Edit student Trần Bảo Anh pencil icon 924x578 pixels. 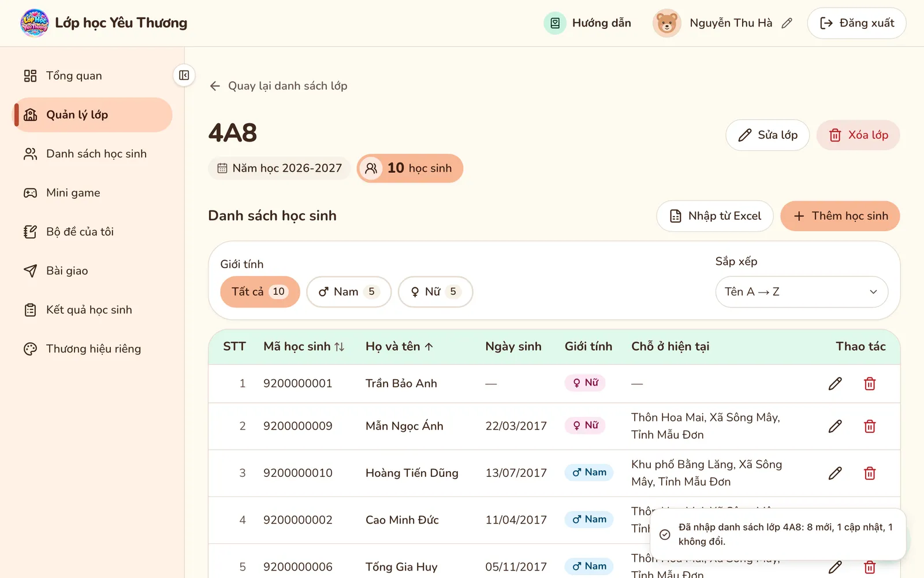835,384
